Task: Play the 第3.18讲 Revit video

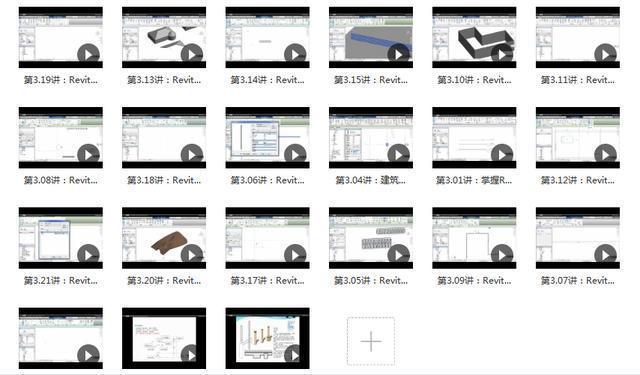Action: point(192,155)
